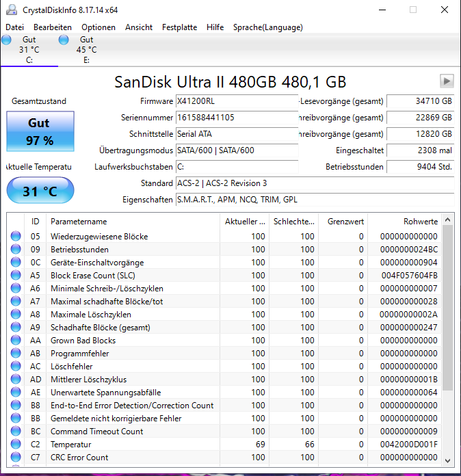This screenshot has width=461, height=476.
Task: Click the status icon for Maximal schadhafte Blöcke/tot
Action: pyautogui.click(x=16, y=301)
